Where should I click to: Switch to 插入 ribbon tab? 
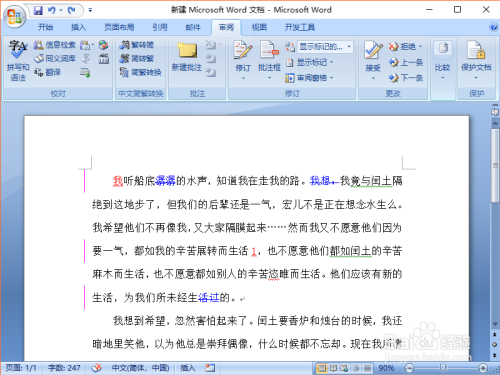point(79,27)
